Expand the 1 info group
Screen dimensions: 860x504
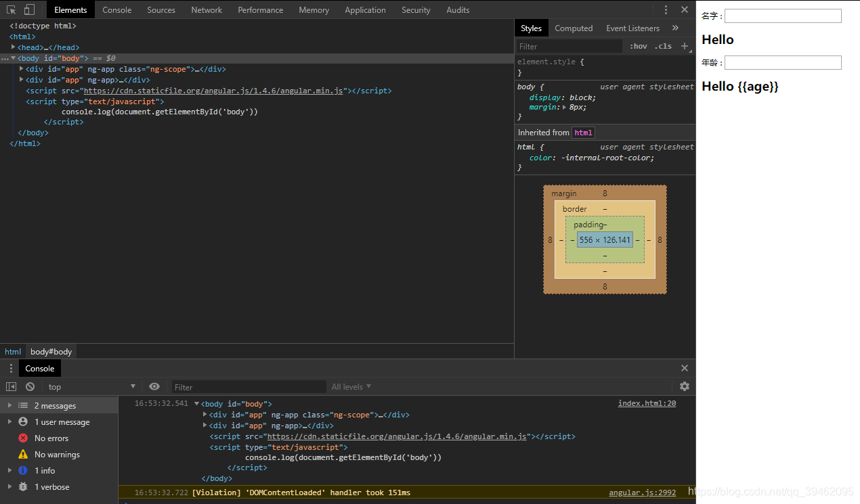point(9,470)
